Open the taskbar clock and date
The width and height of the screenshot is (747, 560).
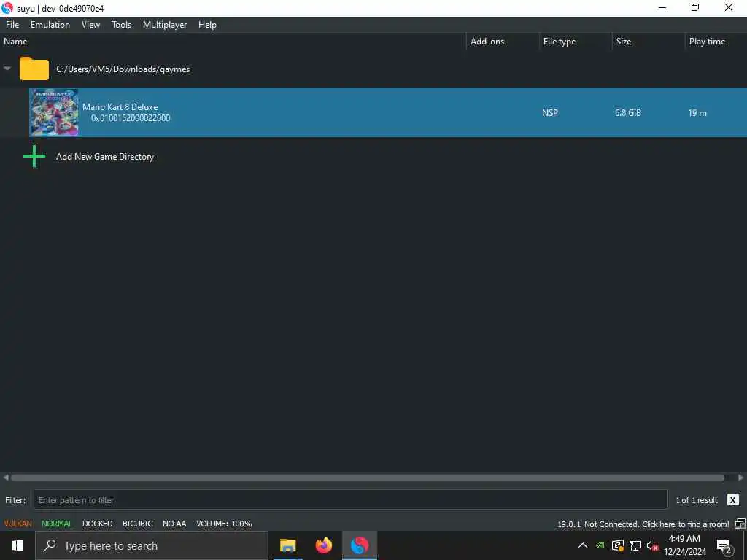(684, 545)
